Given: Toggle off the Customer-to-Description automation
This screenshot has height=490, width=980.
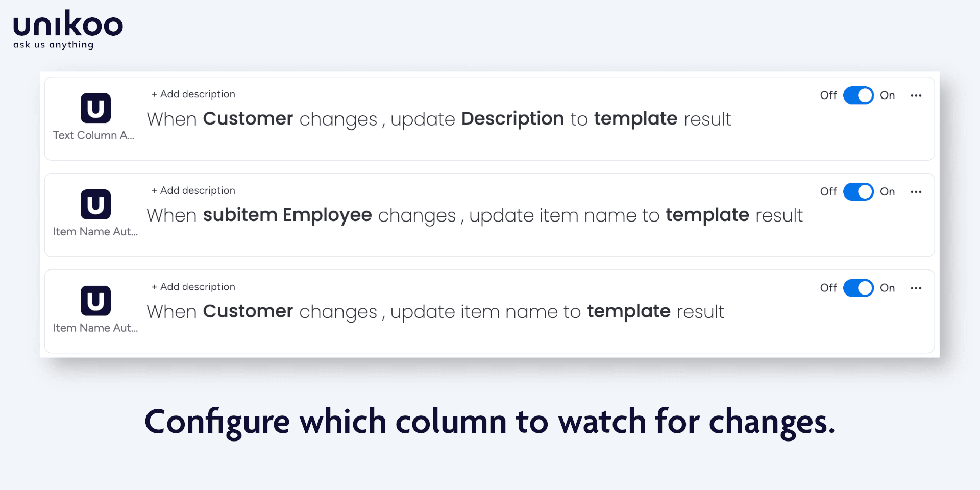Looking at the screenshot, I should coord(859,95).
